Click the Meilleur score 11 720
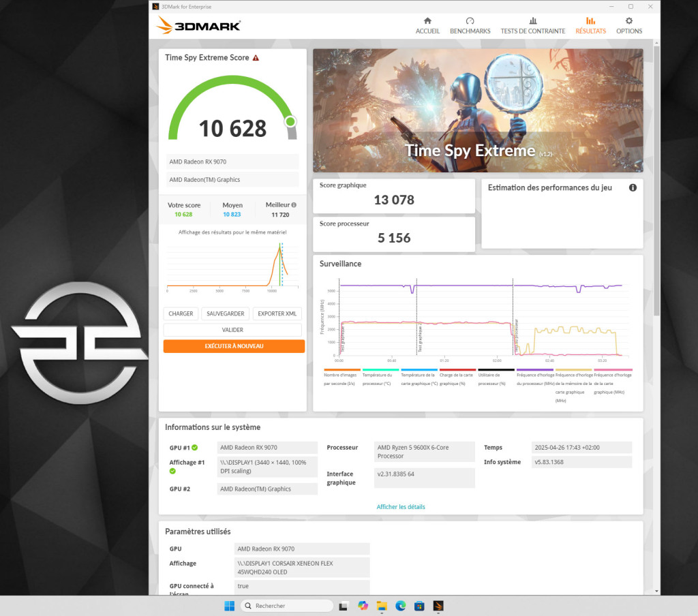This screenshot has height=616, width=698. coord(280,215)
